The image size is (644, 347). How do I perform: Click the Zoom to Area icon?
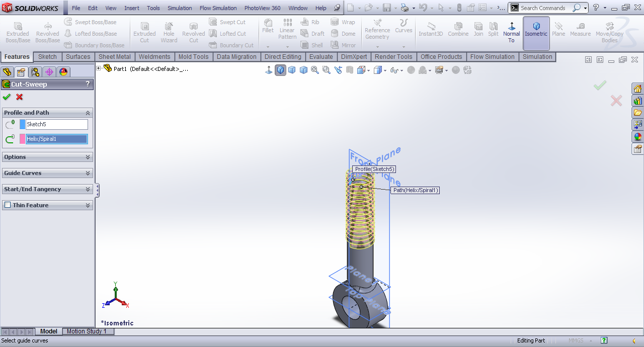point(326,70)
